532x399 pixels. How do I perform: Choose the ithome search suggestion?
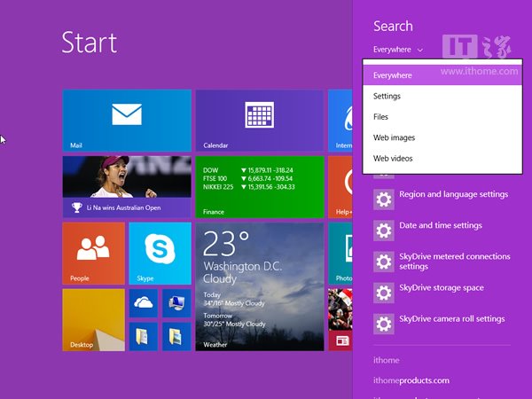(387, 360)
